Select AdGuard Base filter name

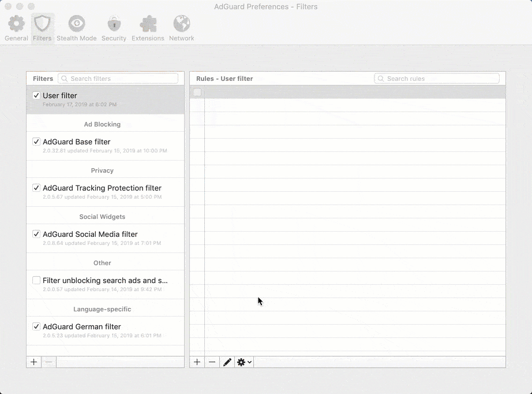coord(76,142)
